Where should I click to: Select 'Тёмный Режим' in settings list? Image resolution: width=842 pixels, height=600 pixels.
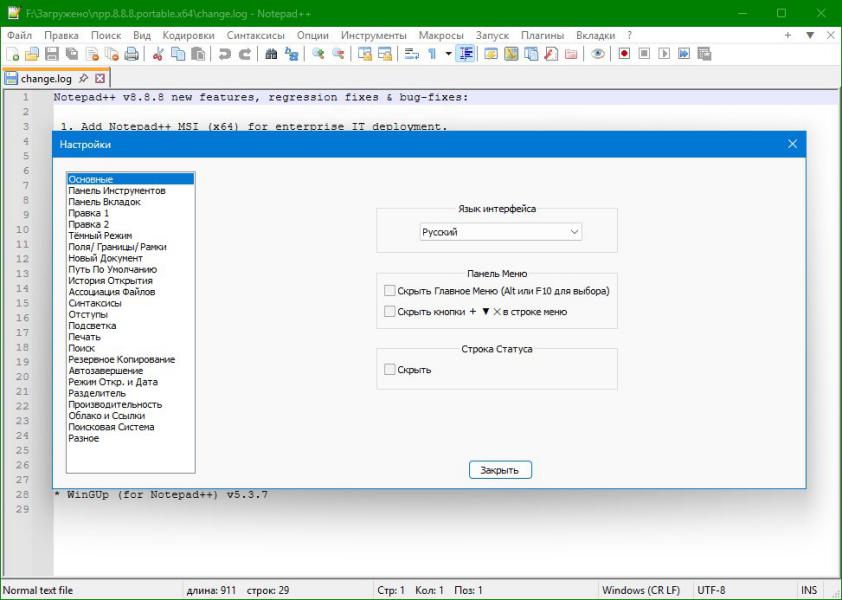(x=100, y=236)
